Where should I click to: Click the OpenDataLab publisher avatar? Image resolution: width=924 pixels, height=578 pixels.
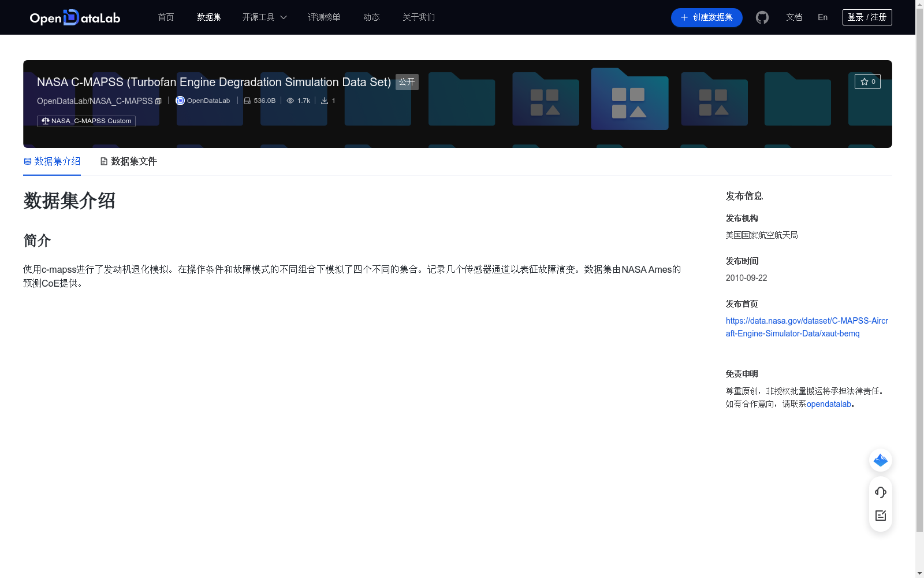[180, 101]
